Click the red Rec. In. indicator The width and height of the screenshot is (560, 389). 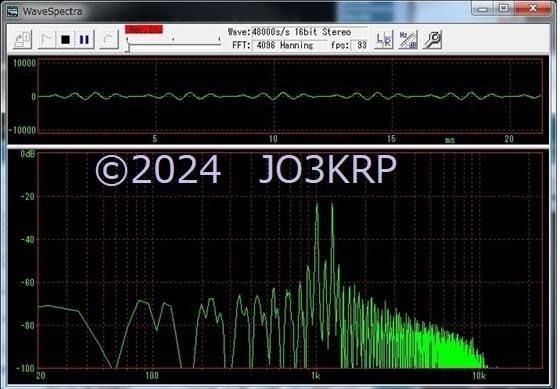point(144,29)
